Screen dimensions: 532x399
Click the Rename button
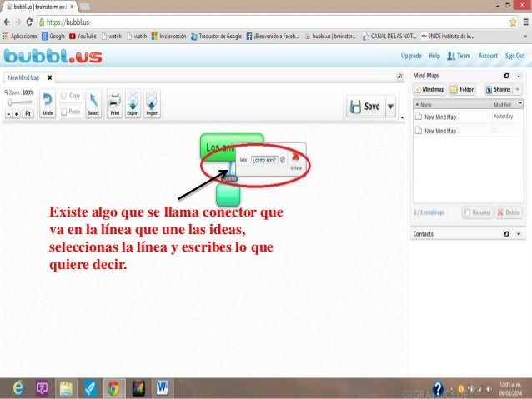(477, 212)
